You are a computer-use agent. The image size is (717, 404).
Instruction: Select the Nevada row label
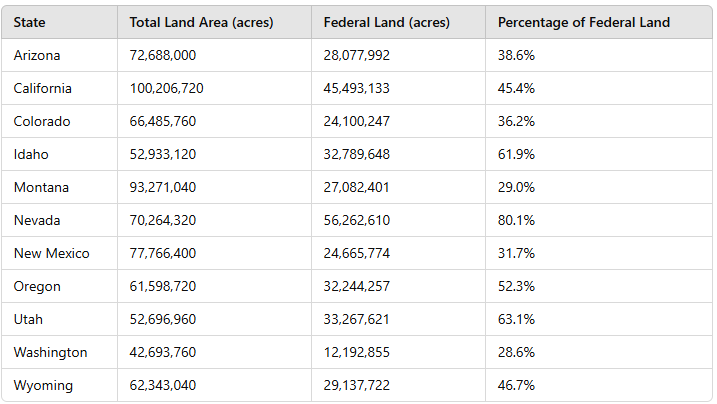pyautogui.click(x=36, y=220)
